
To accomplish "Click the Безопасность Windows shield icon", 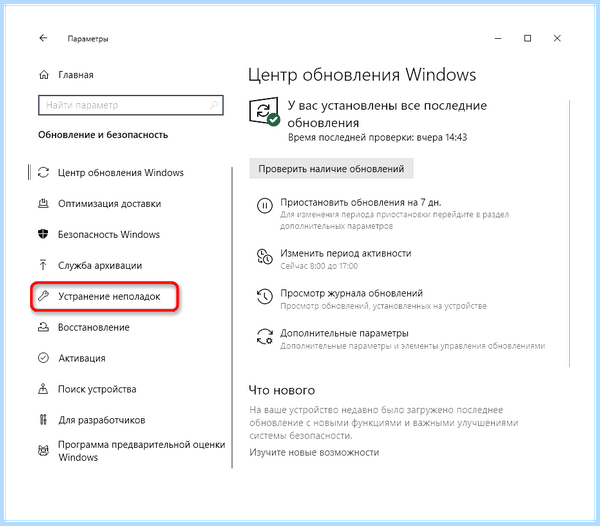I will pyautogui.click(x=43, y=234).
